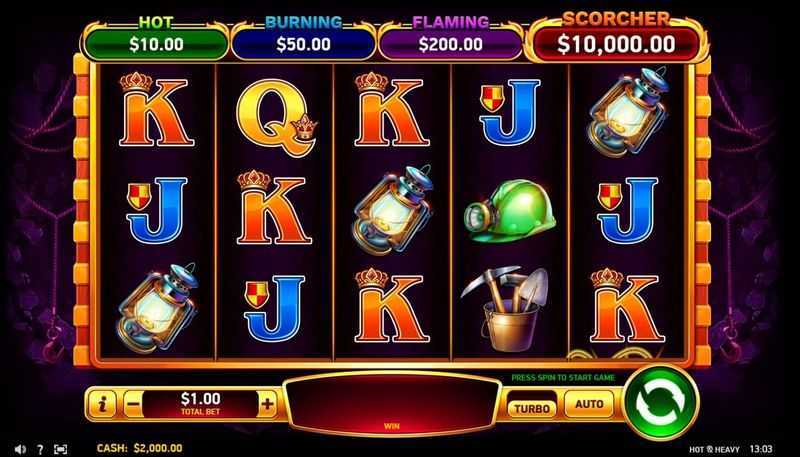The width and height of the screenshot is (800, 457).
Task: Click the Hot $10.00 jackpot banner
Action: (x=156, y=39)
